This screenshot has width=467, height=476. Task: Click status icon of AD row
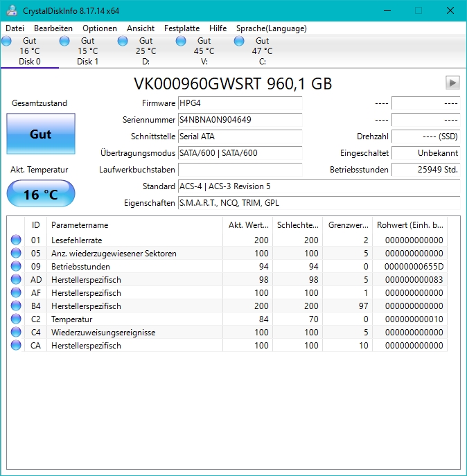[16, 279]
